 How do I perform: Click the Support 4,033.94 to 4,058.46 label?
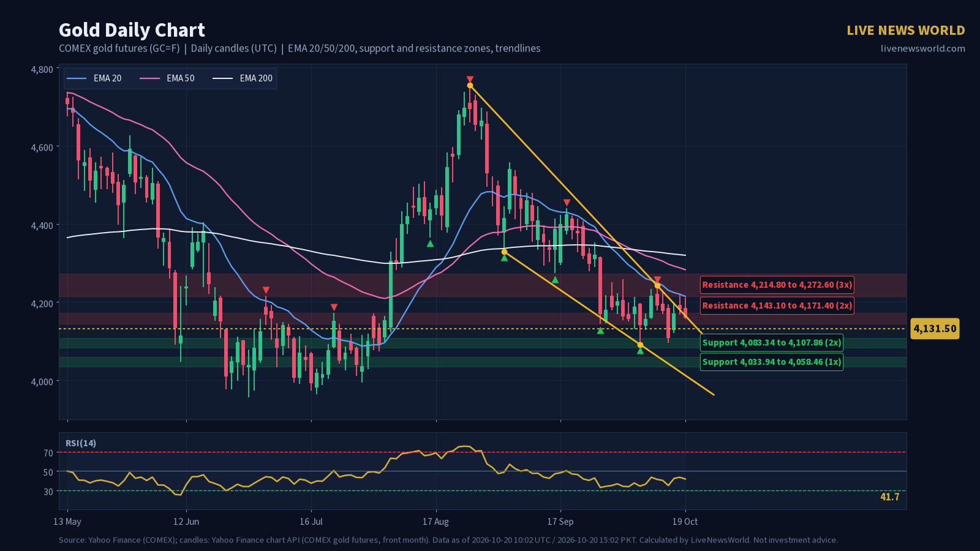point(772,362)
